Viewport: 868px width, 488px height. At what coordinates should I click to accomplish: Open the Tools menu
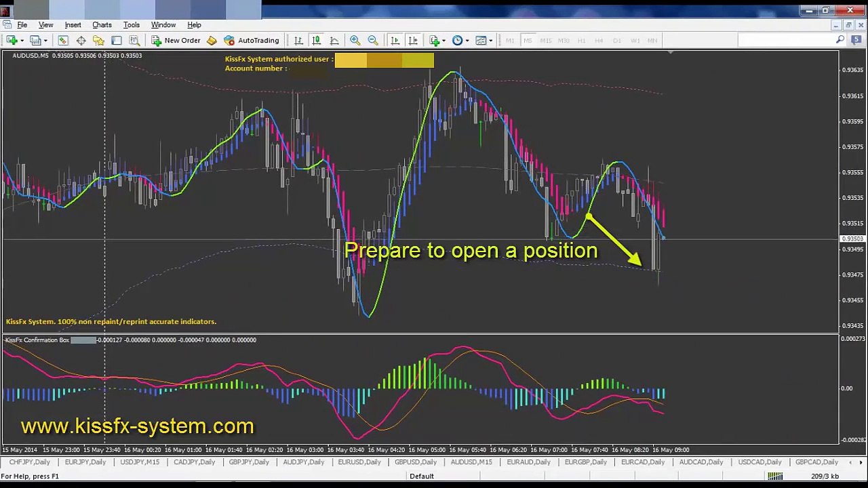point(132,25)
